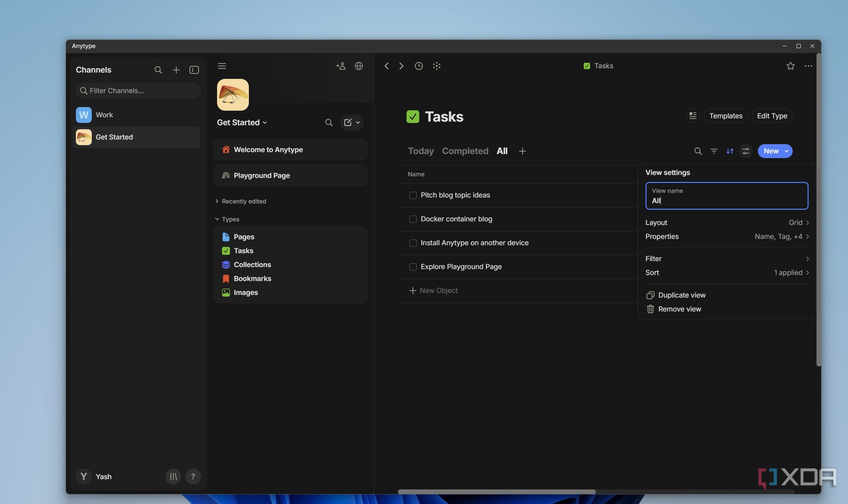Open the Sort 1 applied submenu
Image resolution: width=848 pixels, height=504 pixels.
point(727,273)
